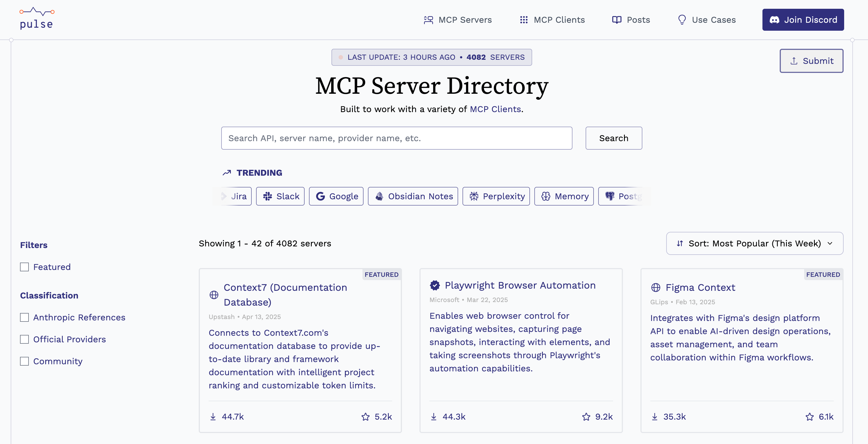Click 'GLips • Feb 13, 2025' text

point(683,302)
